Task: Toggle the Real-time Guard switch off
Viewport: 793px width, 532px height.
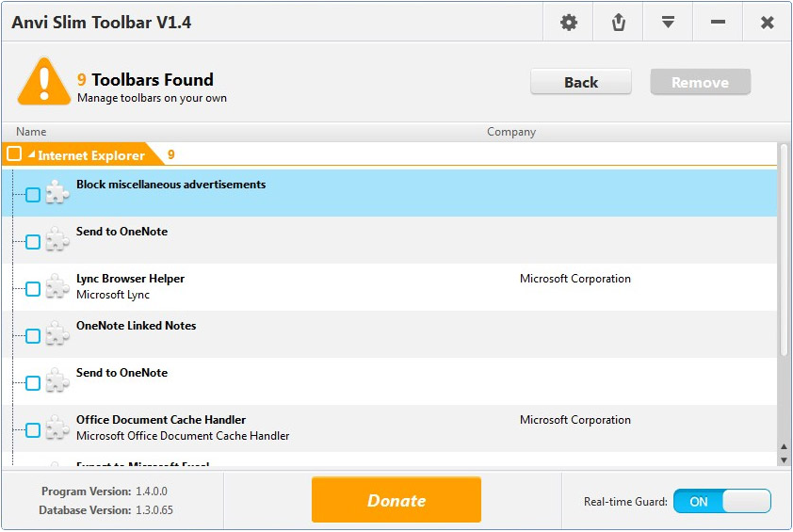Action: 721,502
